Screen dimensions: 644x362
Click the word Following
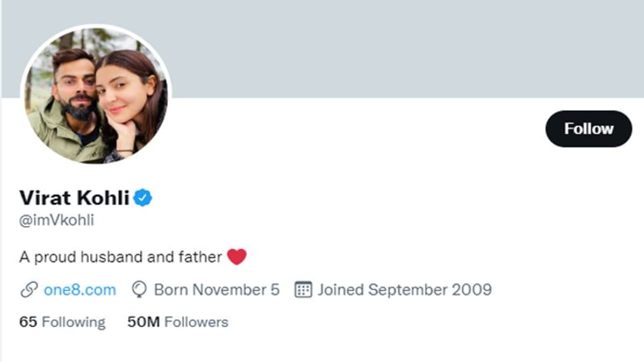pyautogui.click(x=73, y=322)
